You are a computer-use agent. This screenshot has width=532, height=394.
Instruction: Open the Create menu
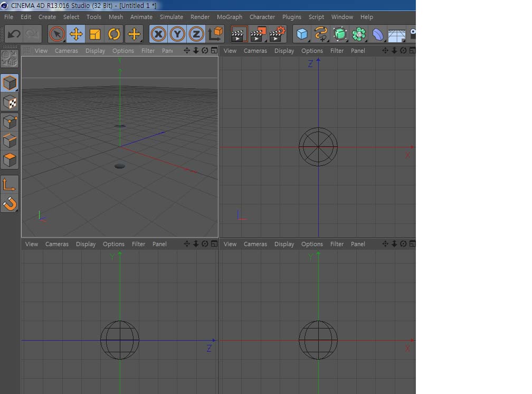pos(47,17)
